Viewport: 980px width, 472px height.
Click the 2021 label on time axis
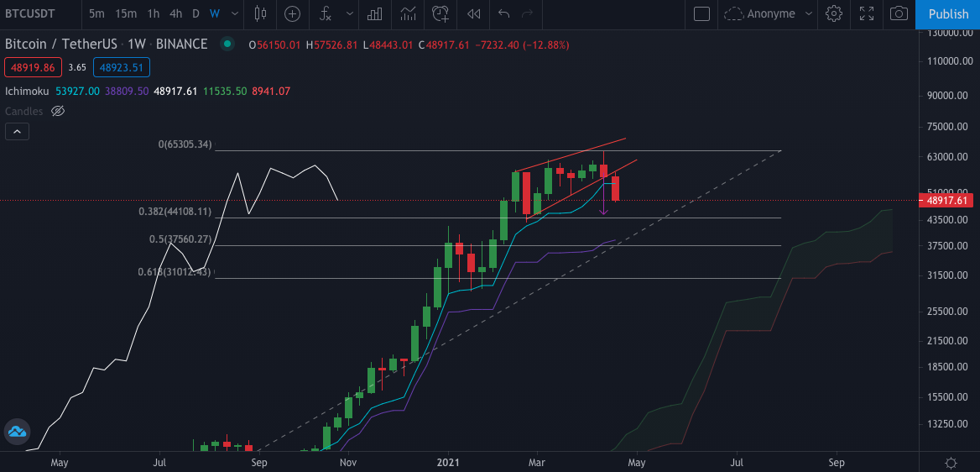448,463
